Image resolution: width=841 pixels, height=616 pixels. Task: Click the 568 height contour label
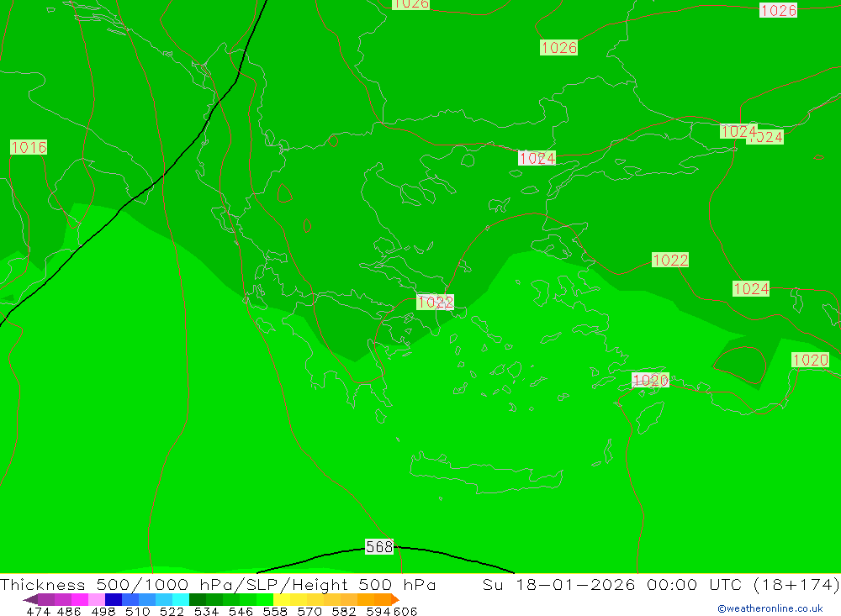click(379, 546)
